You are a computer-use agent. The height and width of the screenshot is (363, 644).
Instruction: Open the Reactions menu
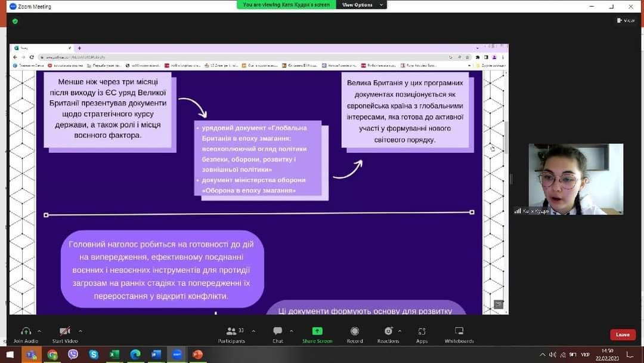coord(388,331)
